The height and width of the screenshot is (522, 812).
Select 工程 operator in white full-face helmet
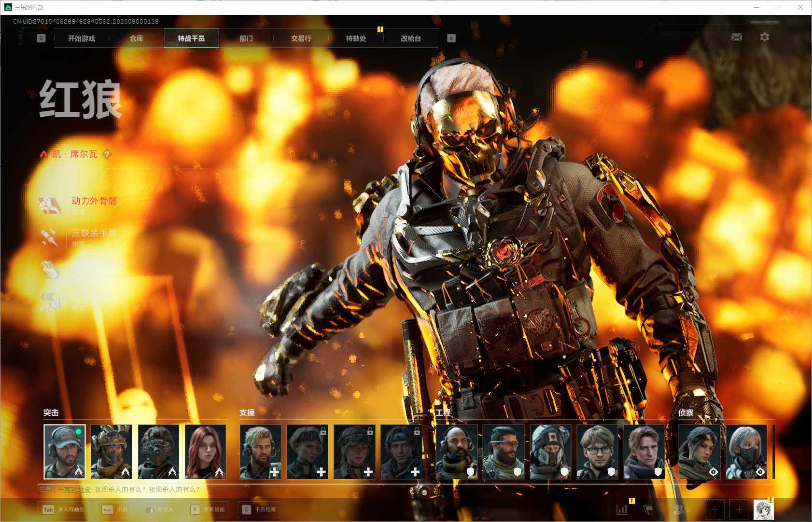(x=550, y=452)
